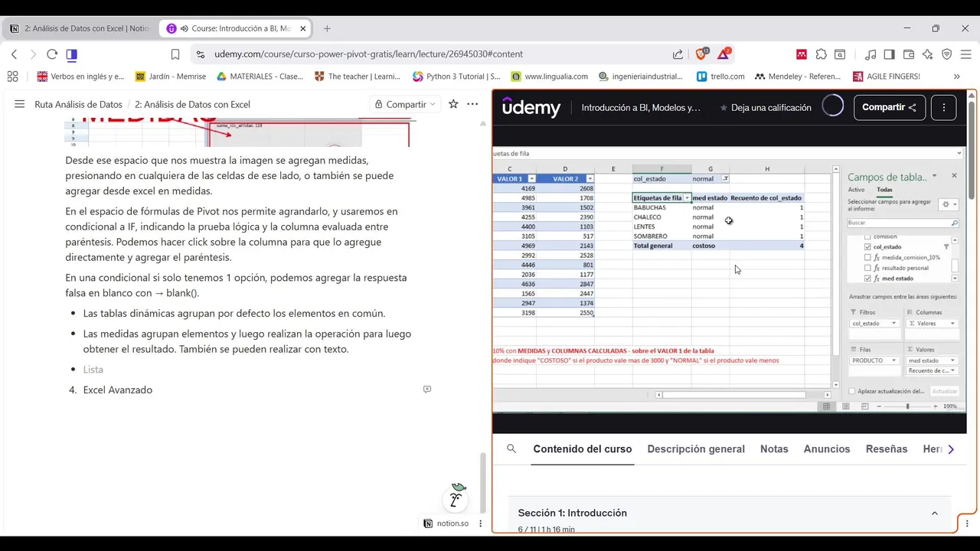Check the resultado personal field checkbox

pyautogui.click(x=867, y=269)
